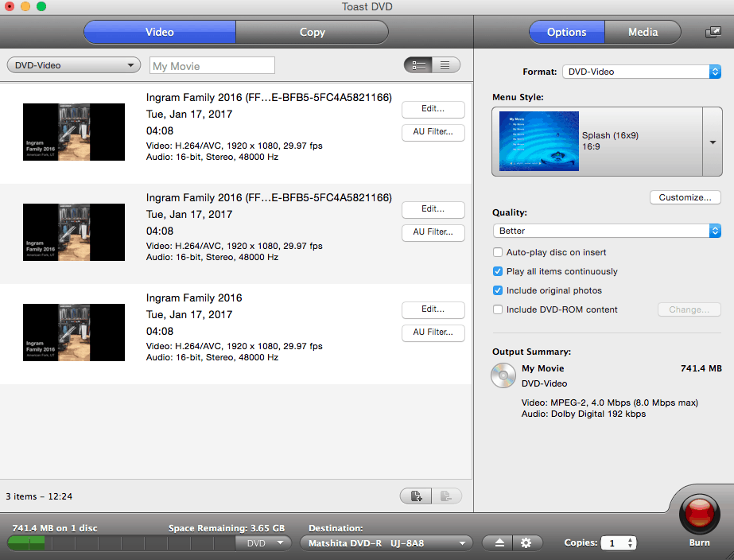Click the red Burn button

[699, 514]
